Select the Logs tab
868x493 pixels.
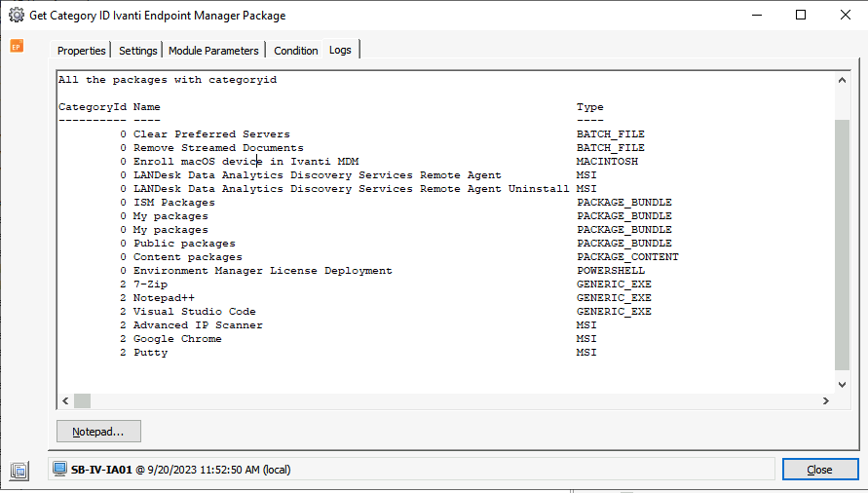point(340,50)
